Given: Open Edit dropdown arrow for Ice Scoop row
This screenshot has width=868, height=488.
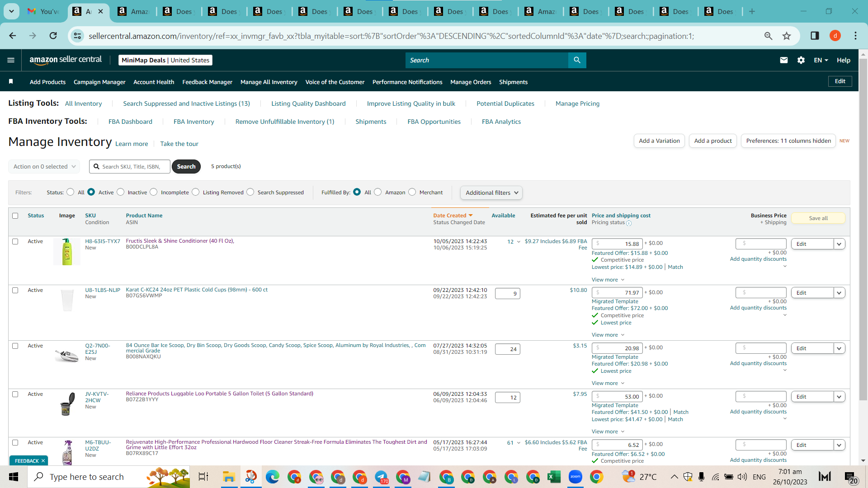Looking at the screenshot, I should [840, 348].
